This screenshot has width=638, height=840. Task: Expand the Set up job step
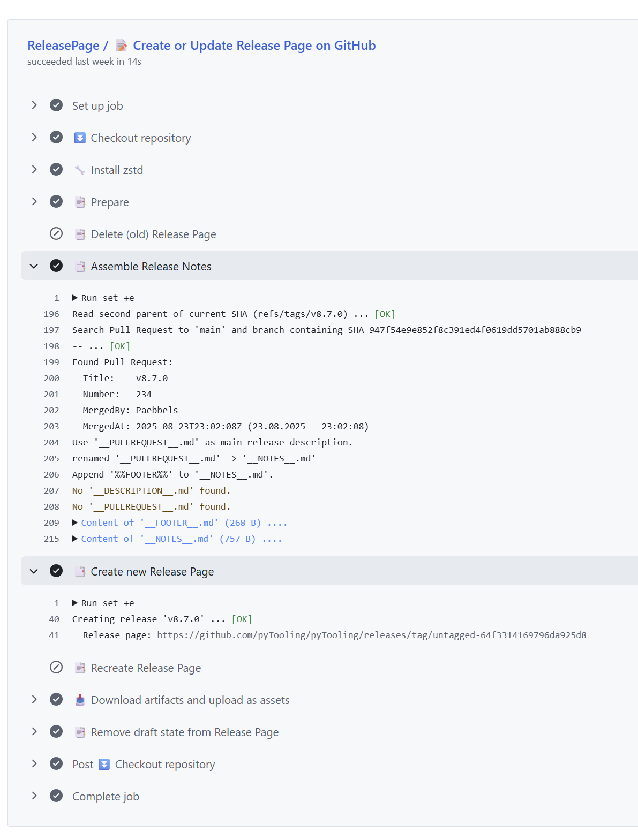[34, 105]
